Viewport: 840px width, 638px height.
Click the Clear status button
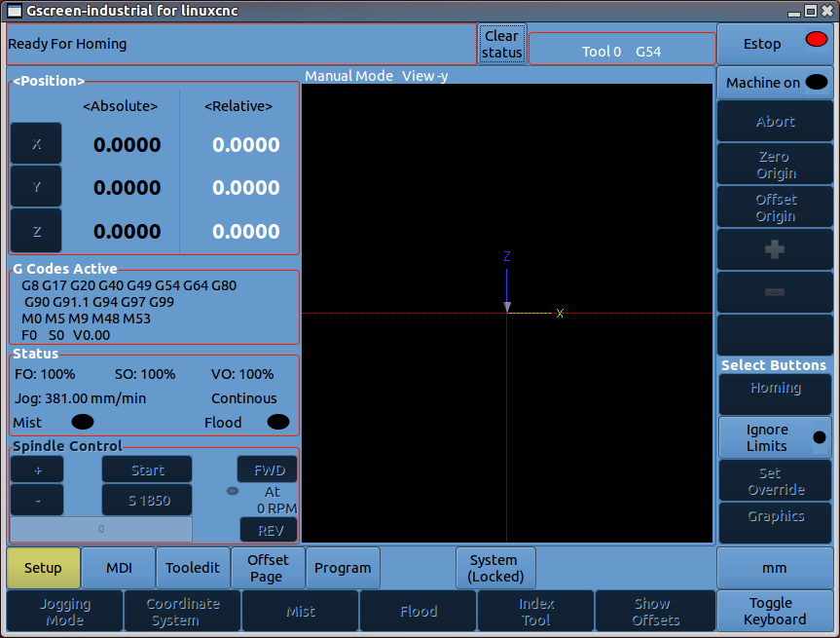click(x=502, y=44)
